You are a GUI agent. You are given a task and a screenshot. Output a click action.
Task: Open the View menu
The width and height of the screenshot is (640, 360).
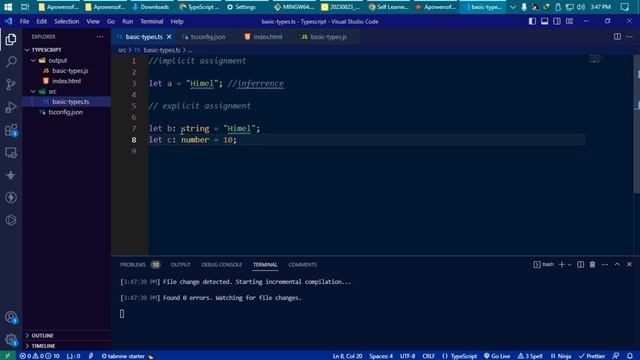click(x=93, y=21)
